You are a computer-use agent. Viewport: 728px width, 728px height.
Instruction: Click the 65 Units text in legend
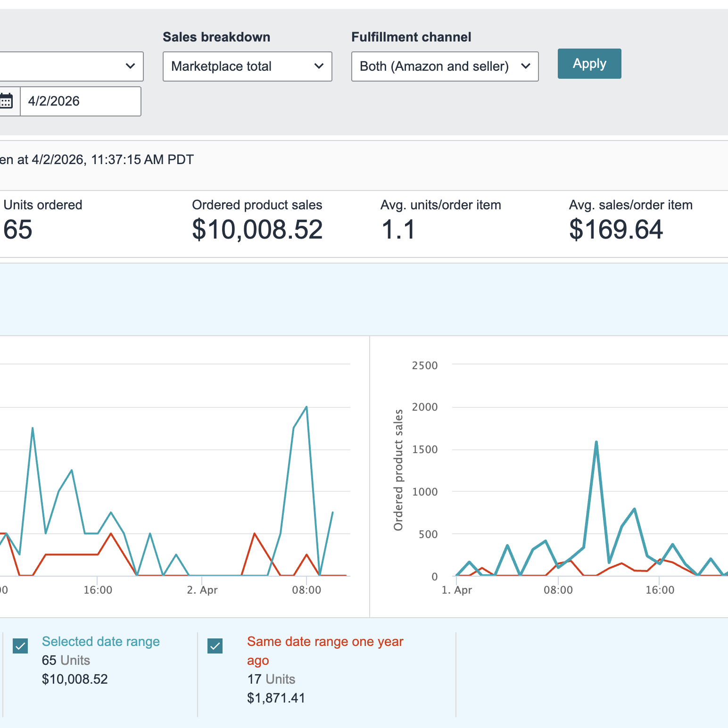(66, 661)
